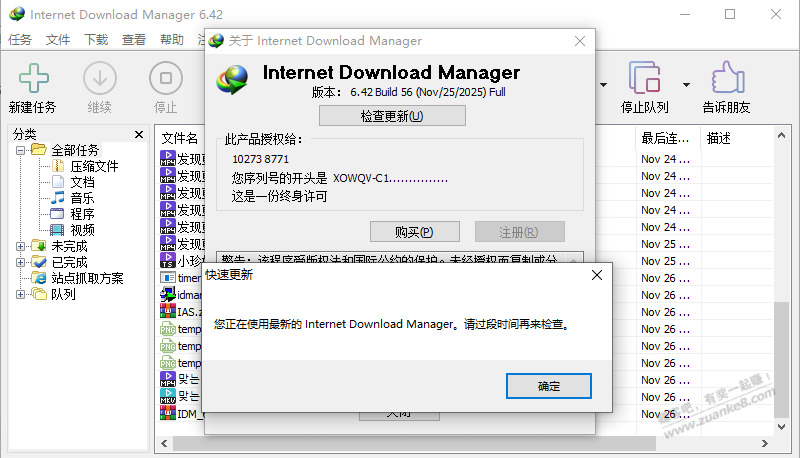This screenshot has height=458, width=800.
Task: Expand the 未完成 tree node
Action: click(21, 246)
